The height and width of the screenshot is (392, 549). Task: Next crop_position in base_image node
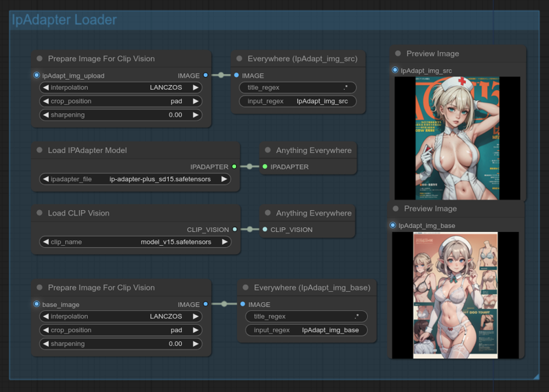pos(196,330)
